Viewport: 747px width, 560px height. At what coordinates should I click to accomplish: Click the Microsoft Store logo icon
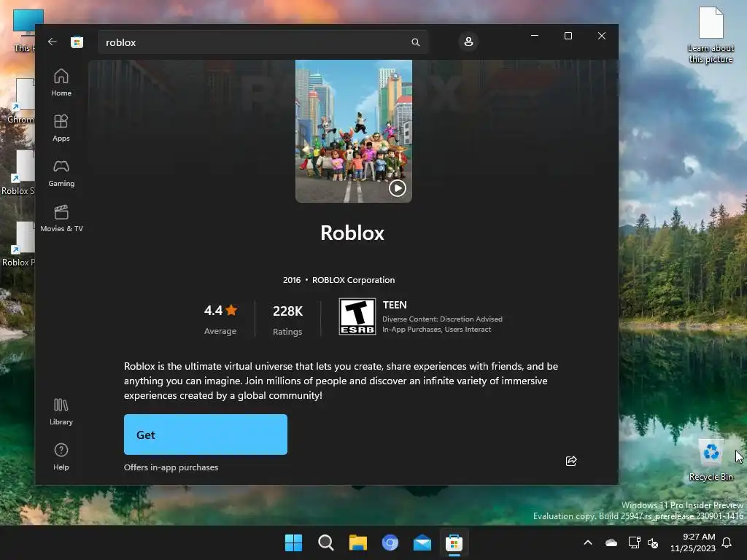click(77, 42)
